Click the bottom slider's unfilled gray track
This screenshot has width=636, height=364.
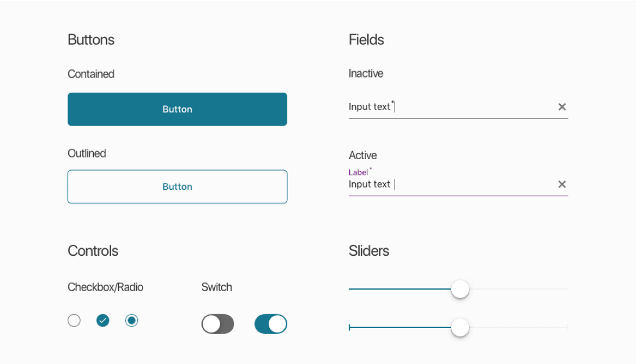pos(518,327)
